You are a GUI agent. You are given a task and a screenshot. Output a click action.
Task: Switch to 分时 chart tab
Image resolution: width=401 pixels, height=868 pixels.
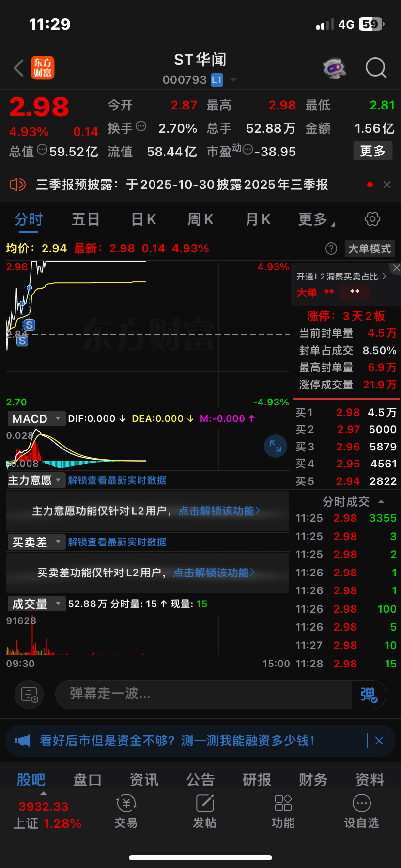pyautogui.click(x=29, y=219)
